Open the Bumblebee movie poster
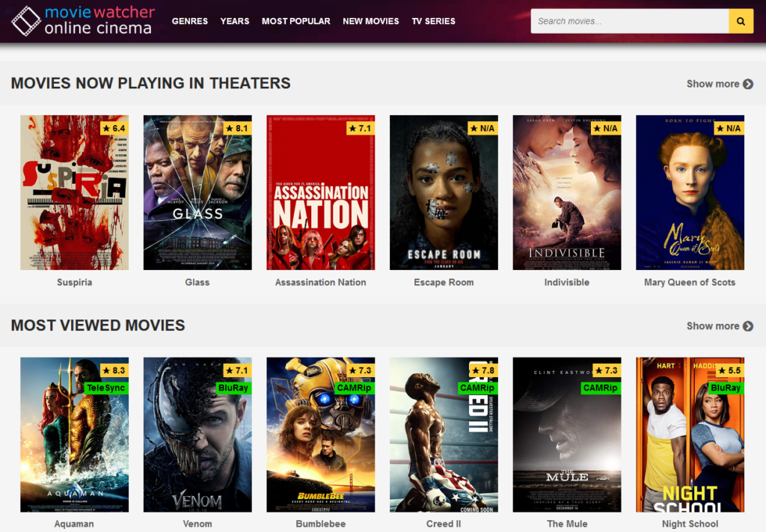 [x=320, y=435]
